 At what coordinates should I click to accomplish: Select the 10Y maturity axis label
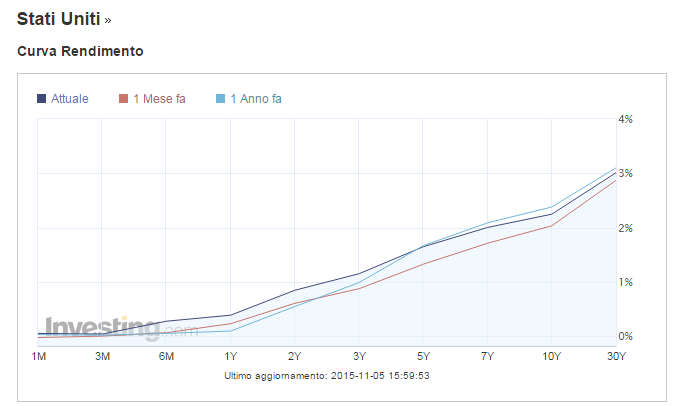[x=552, y=357]
